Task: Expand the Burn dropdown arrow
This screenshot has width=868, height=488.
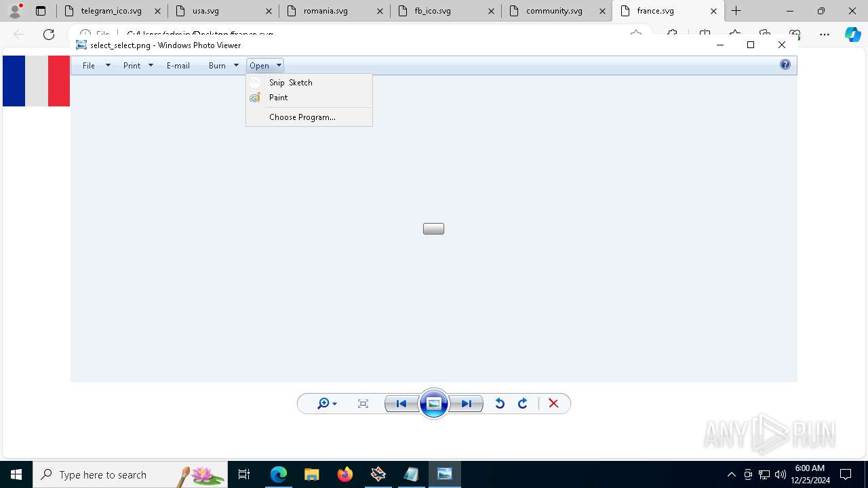Action: 236,66
